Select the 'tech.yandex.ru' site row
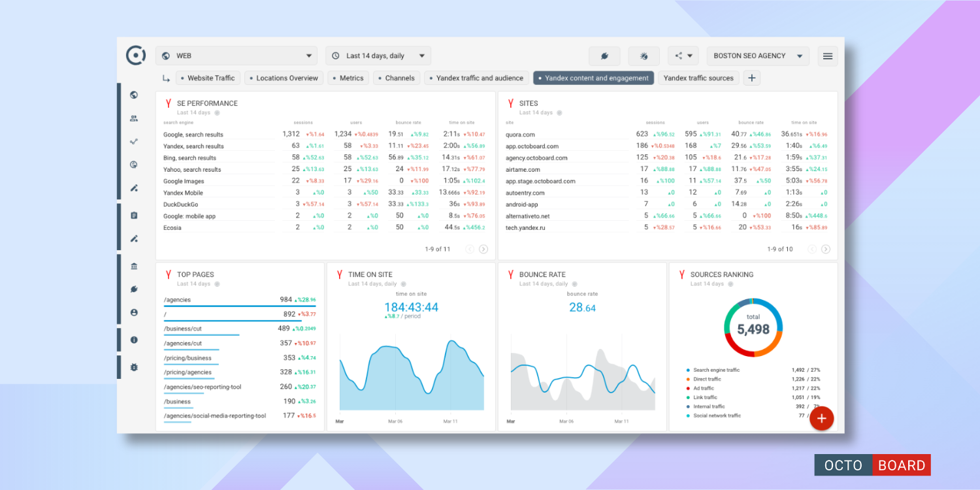 [x=667, y=227]
